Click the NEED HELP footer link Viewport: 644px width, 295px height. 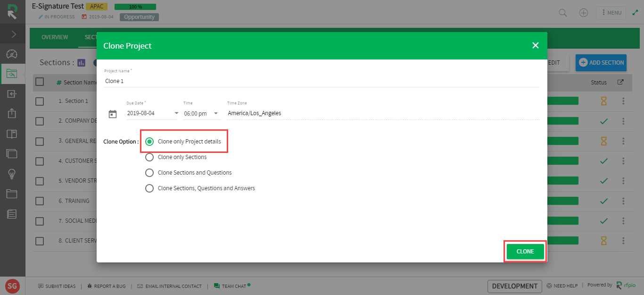(562, 286)
